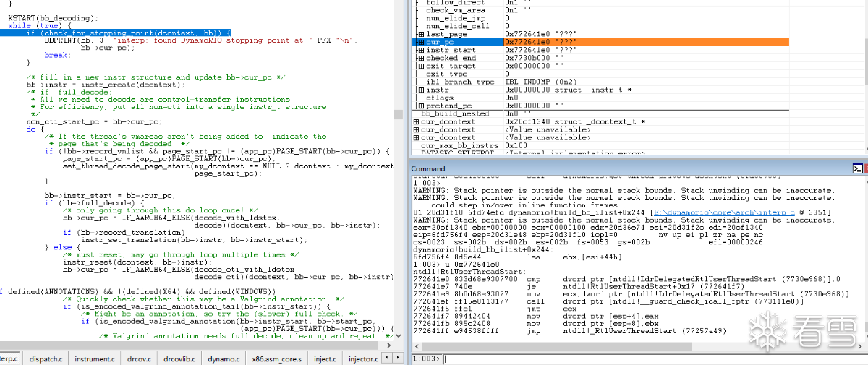The width and height of the screenshot is (868, 365).
Task: Select the exit_type variable row
Action: point(639,74)
